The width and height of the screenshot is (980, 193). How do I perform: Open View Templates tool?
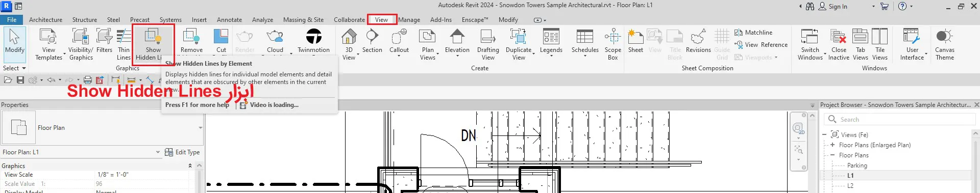(48, 45)
